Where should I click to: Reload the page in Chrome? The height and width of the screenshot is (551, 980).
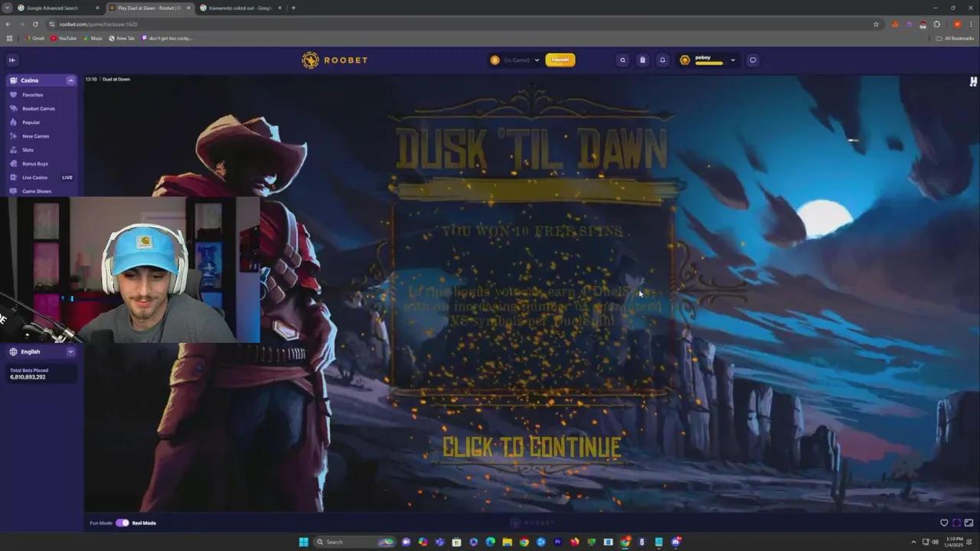[35, 24]
